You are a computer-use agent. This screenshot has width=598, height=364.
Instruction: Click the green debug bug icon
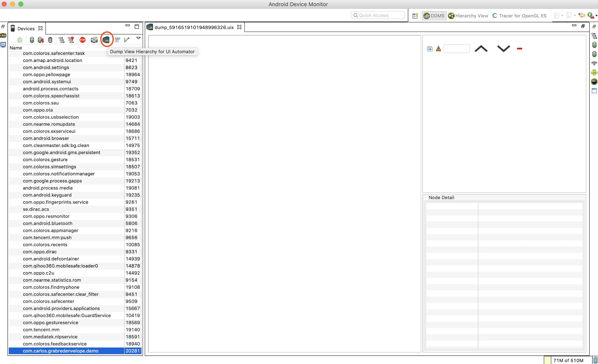tap(20, 40)
